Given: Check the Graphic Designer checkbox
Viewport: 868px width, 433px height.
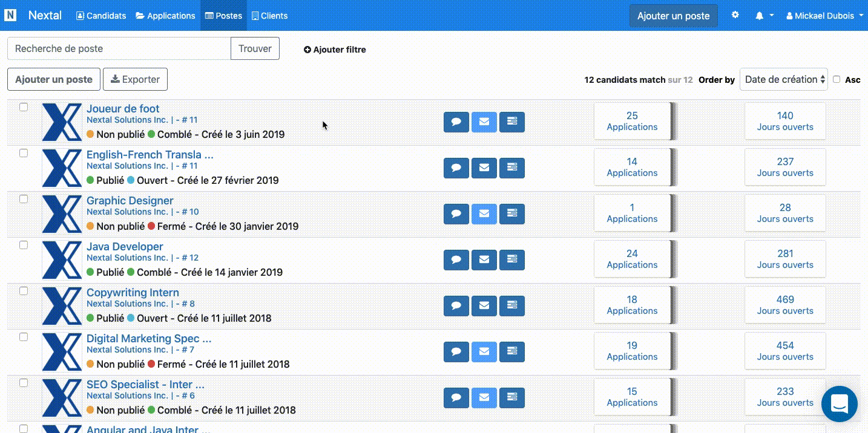Looking at the screenshot, I should click(x=24, y=199).
